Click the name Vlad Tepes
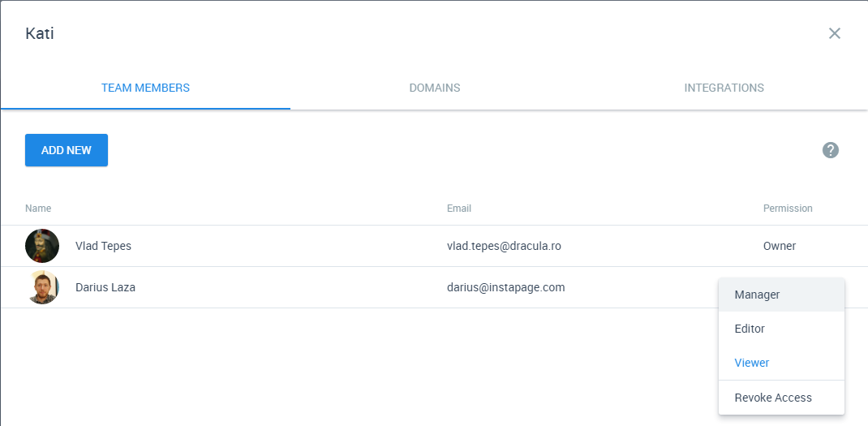Image resolution: width=868 pixels, height=426 pixels. [x=104, y=246]
